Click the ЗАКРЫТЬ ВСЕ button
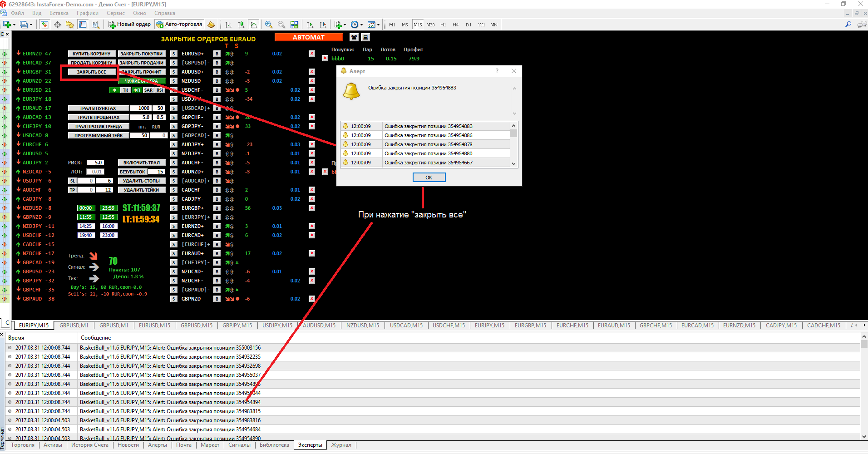 91,72
